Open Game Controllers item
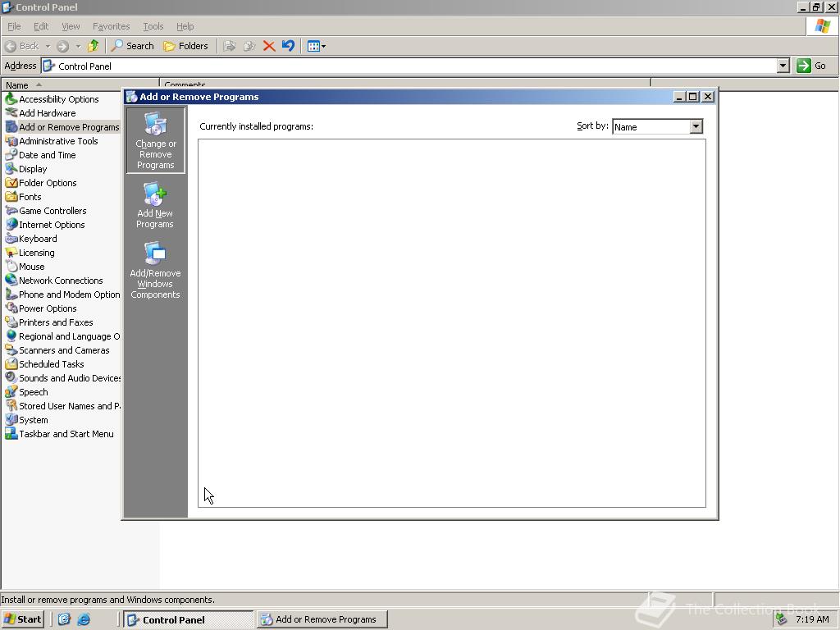This screenshot has width=840, height=630. coord(46,211)
